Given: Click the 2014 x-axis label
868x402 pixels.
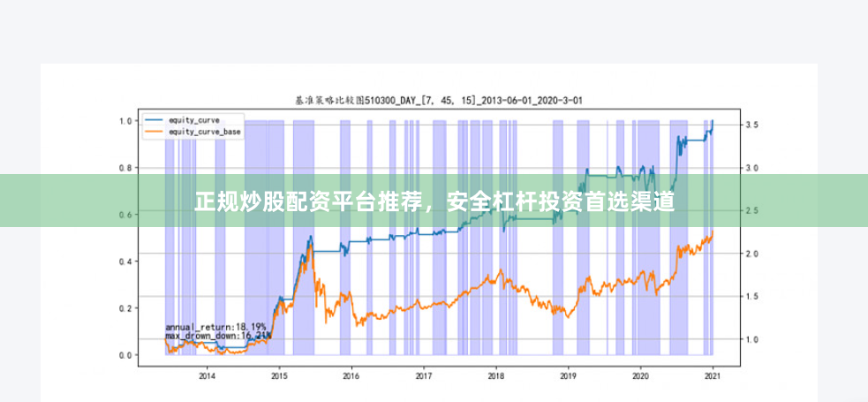Looking at the screenshot, I should [x=207, y=376].
